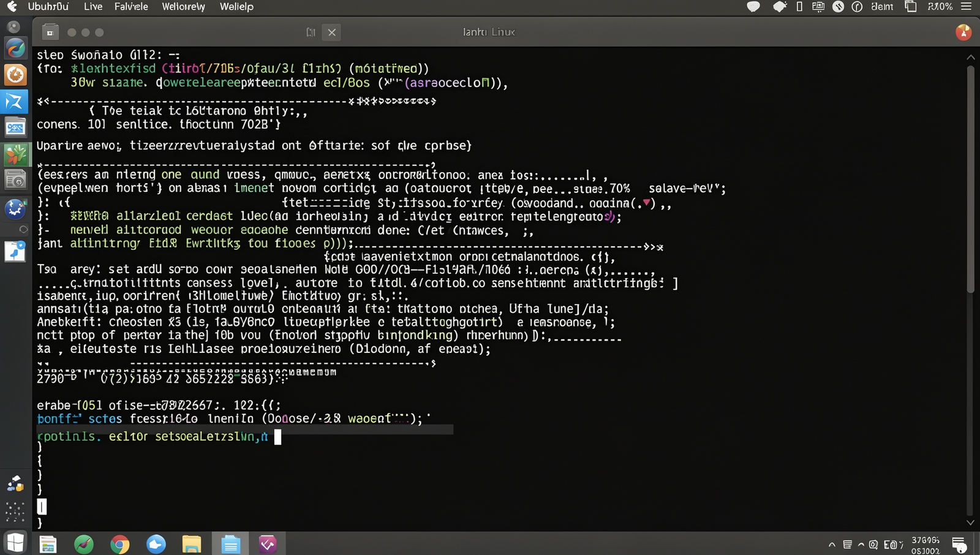Click the gray round avatar icon at dock top
This screenshot has width=980, height=555.
click(x=13, y=27)
